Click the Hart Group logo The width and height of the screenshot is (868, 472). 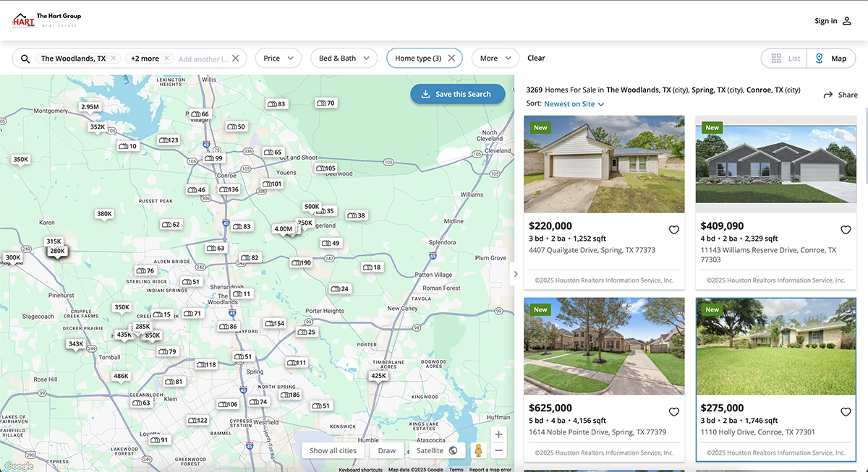coord(47,20)
